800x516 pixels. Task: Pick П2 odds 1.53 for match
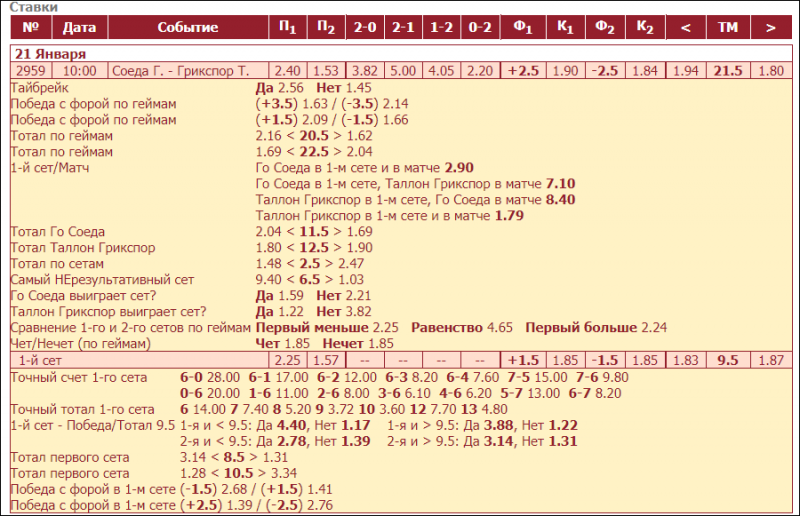point(326,70)
